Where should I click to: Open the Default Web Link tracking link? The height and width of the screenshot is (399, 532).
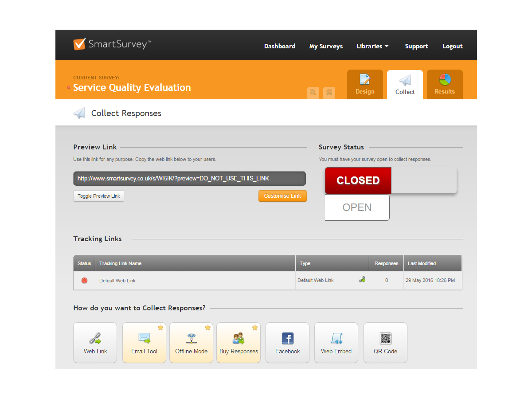click(117, 281)
